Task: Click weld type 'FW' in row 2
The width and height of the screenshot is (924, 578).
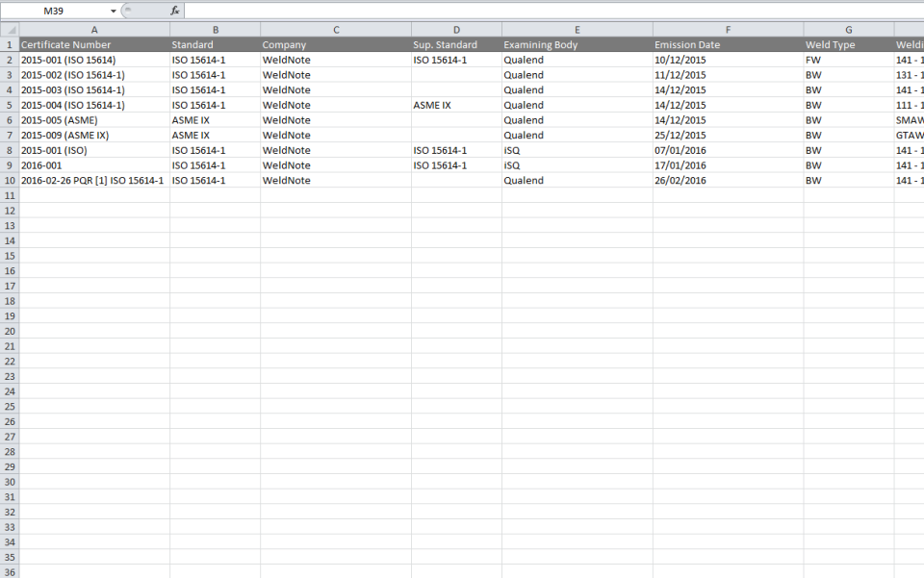Action: coord(849,60)
